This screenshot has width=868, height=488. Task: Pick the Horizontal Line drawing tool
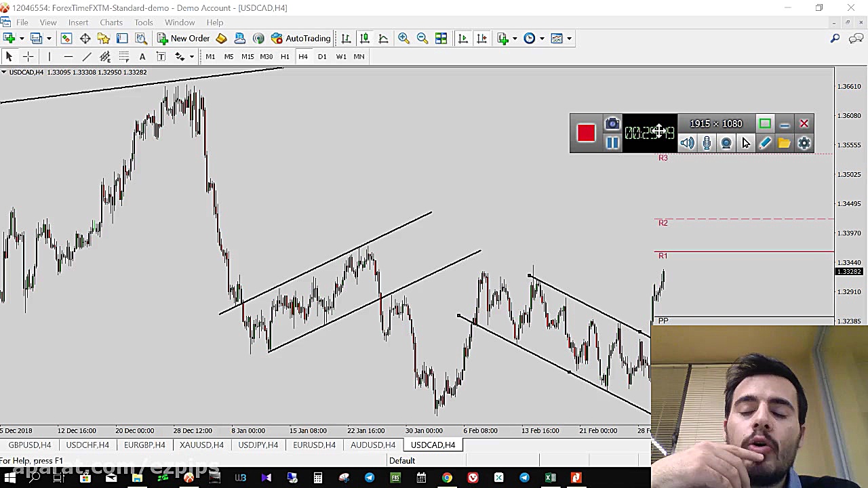click(68, 56)
